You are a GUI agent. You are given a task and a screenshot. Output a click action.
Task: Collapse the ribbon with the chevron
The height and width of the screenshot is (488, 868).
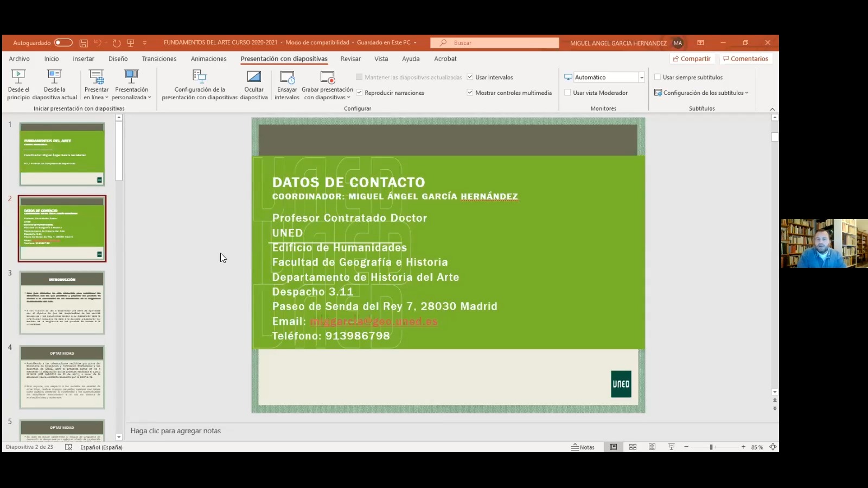tap(773, 109)
